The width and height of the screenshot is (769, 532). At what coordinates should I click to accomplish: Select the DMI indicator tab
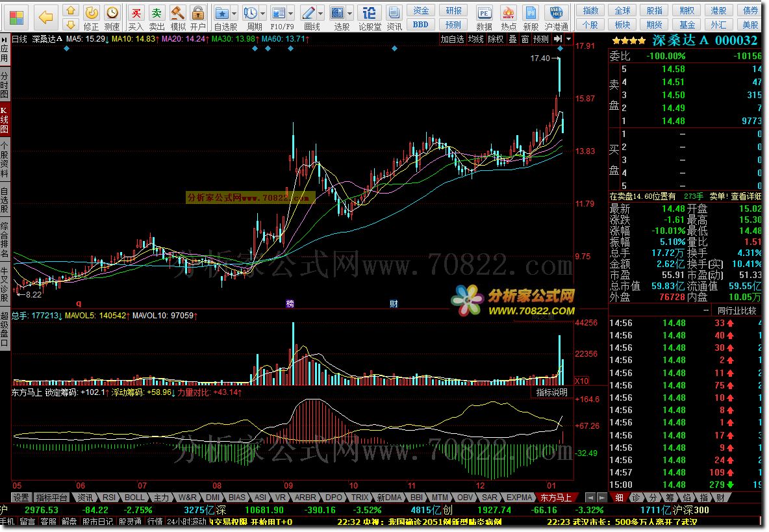[x=213, y=497]
